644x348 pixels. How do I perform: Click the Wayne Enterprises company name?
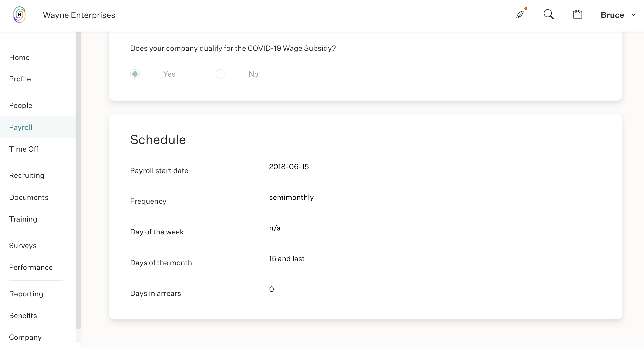79,15
